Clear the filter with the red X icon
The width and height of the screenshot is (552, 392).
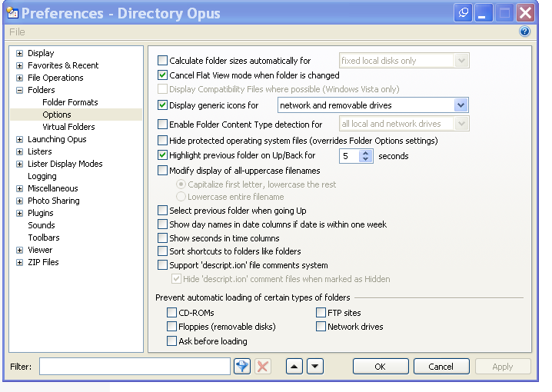coord(263,367)
